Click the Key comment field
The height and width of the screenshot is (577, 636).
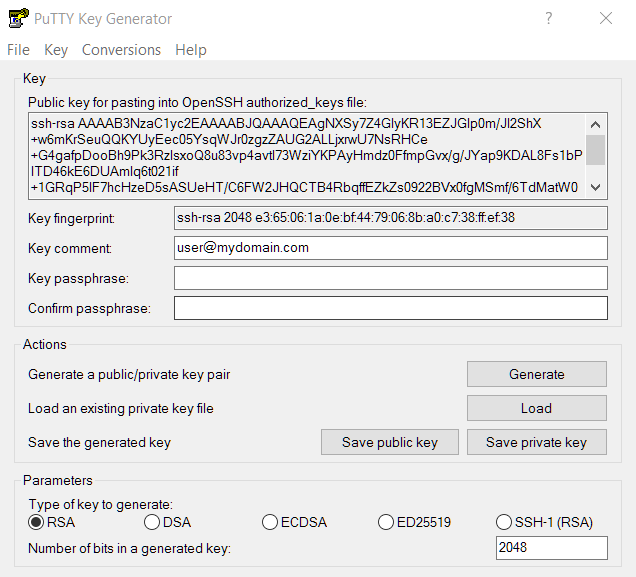click(391, 248)
